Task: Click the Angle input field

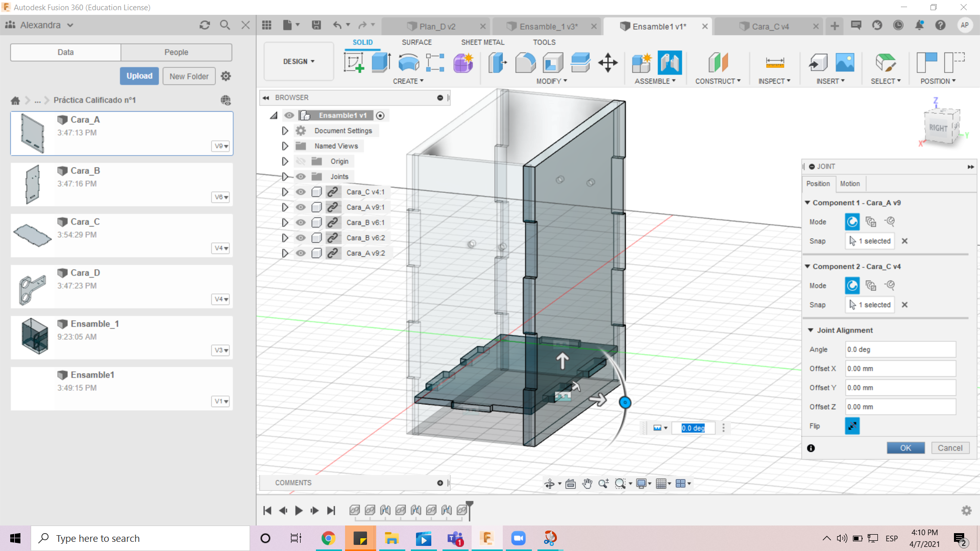Action: point(900,349)
